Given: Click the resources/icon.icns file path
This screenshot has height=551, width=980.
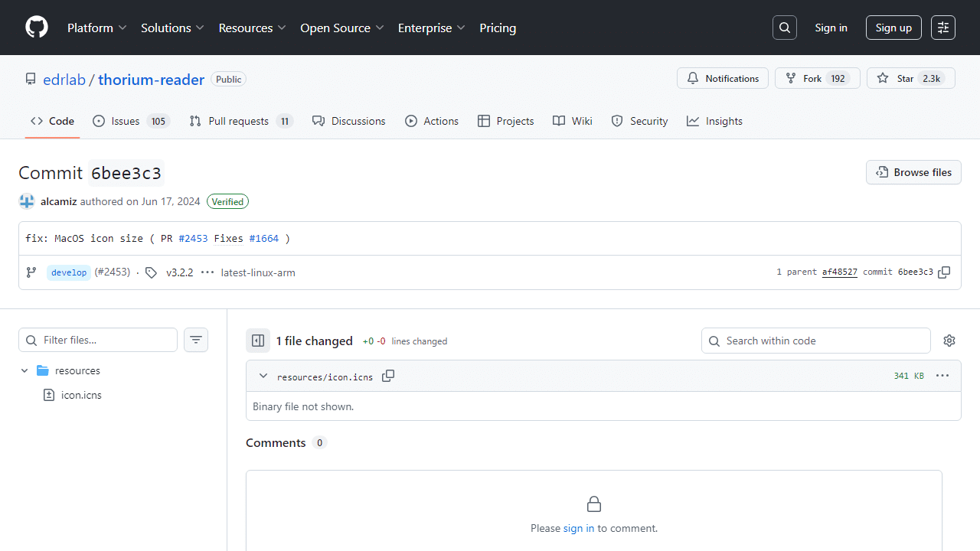Looking at the screenshot, I should click(325, 377).
